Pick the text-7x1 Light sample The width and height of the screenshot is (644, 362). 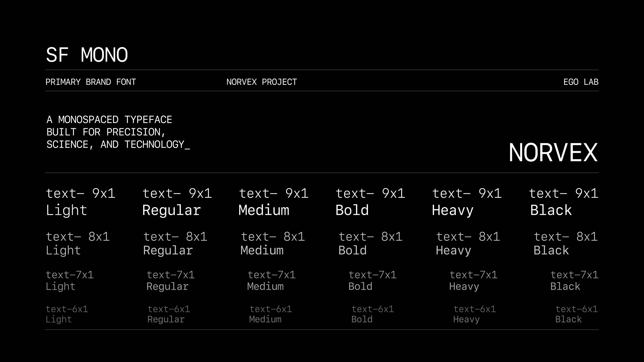coord(70,281)
